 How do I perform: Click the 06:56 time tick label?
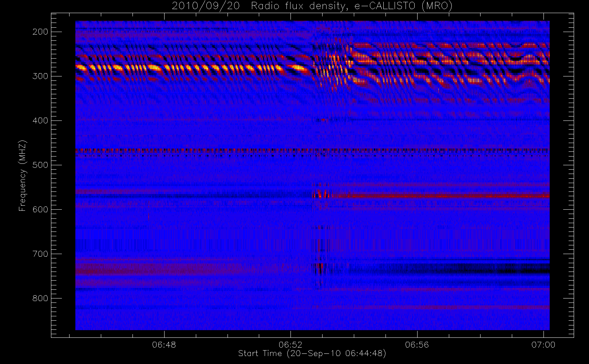click(x=417, y=344)
